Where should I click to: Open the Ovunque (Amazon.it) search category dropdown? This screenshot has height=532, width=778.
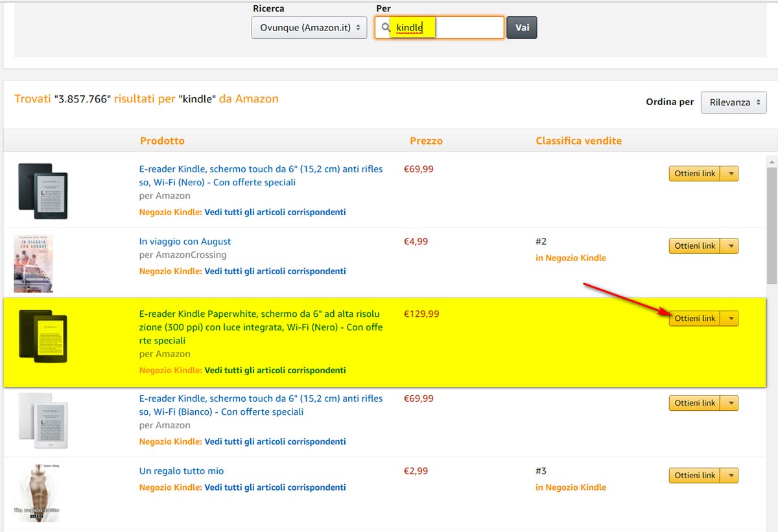coord(309,28)
